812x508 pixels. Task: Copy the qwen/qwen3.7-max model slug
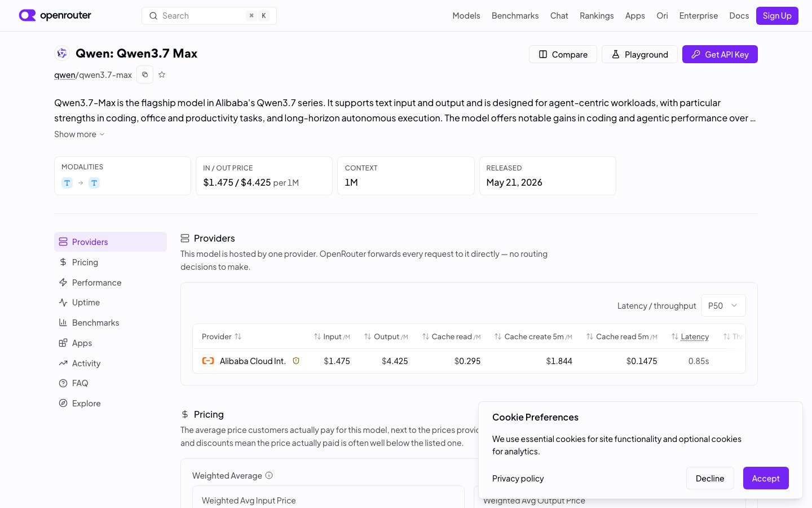coord(145,75)
